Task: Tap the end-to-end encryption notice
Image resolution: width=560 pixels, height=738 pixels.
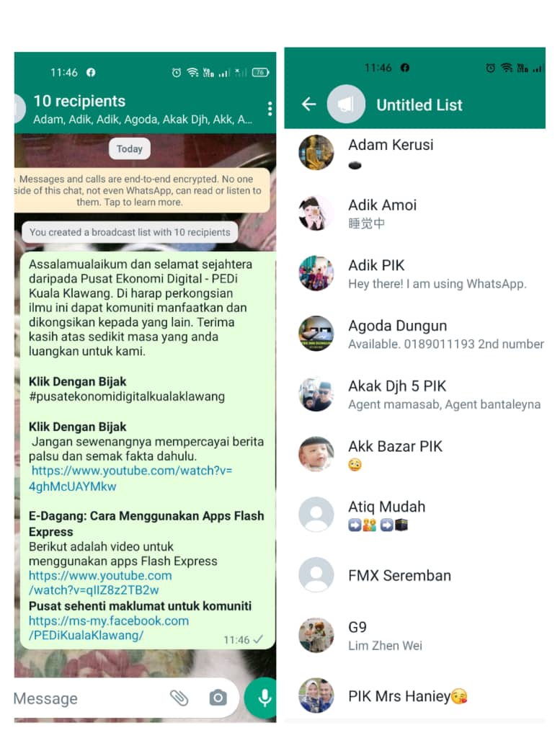Action: pyautogui.click(x=142, y=190)
